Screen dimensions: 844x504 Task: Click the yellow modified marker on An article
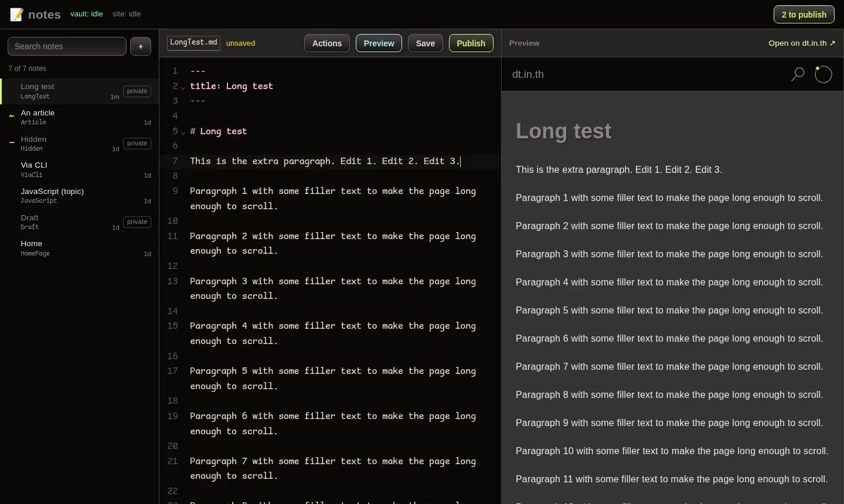(x=11, y=116)
